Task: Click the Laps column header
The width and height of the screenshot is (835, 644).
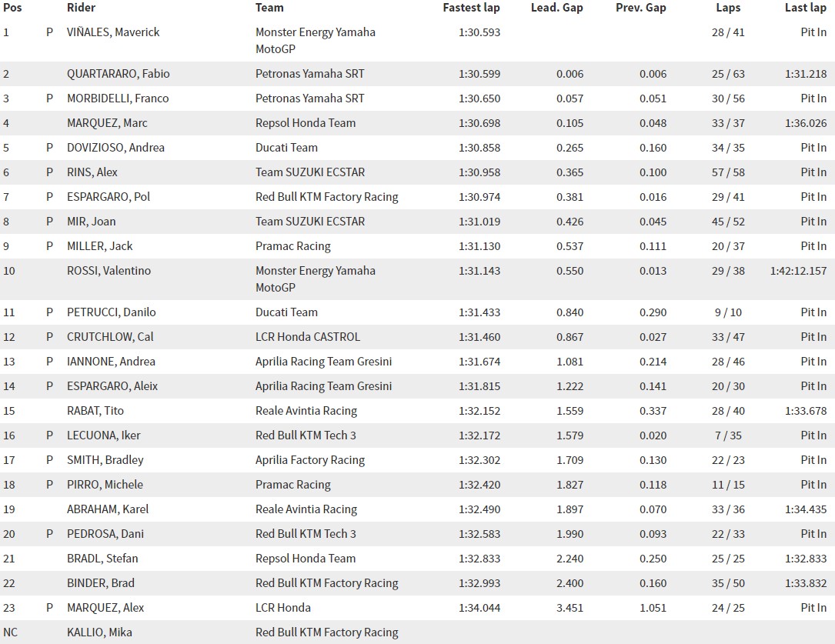Action: click(728, 8)
